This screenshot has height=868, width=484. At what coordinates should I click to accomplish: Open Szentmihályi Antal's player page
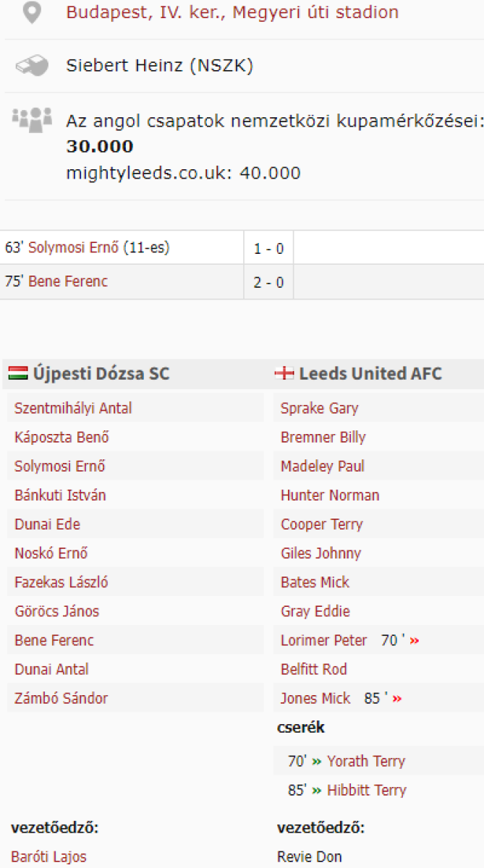pyautogui.click(x=73, y=408)
